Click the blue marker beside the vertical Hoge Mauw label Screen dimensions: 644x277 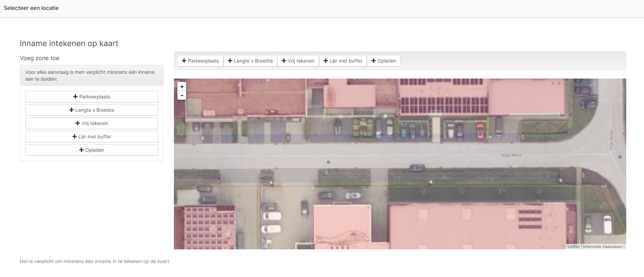(620, 157)
